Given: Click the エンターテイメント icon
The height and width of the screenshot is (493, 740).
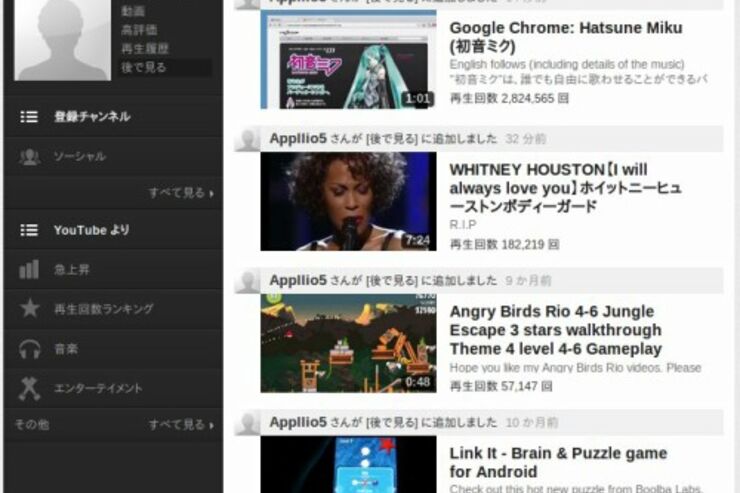Looking at the screenshot, I should click(29, 388).
